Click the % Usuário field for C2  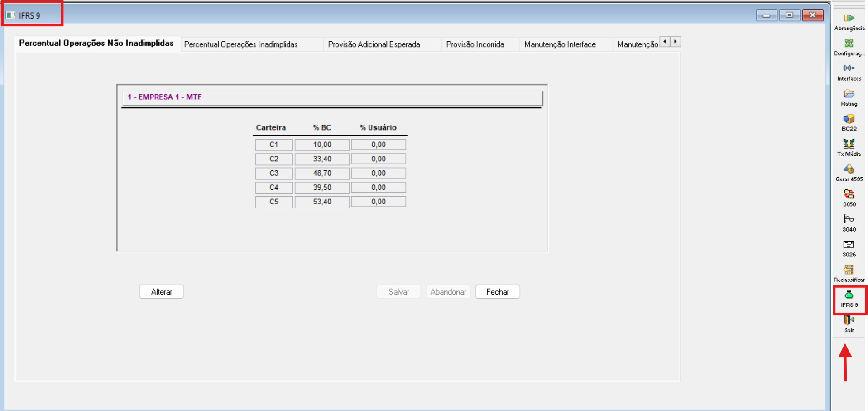coord(379,159)
